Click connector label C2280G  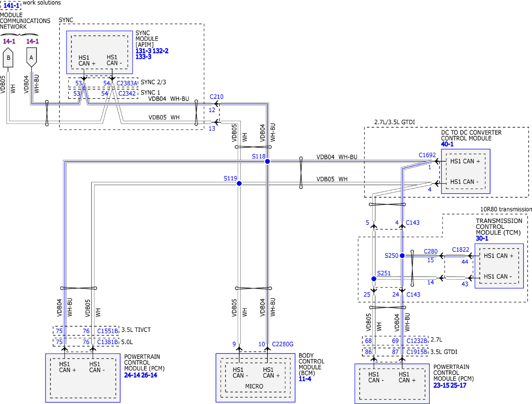click(282, 344)
